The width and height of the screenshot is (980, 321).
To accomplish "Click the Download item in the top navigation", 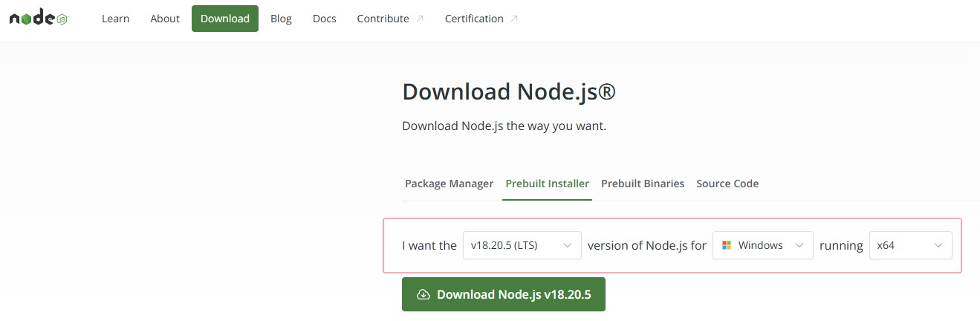I will point(224,19).
